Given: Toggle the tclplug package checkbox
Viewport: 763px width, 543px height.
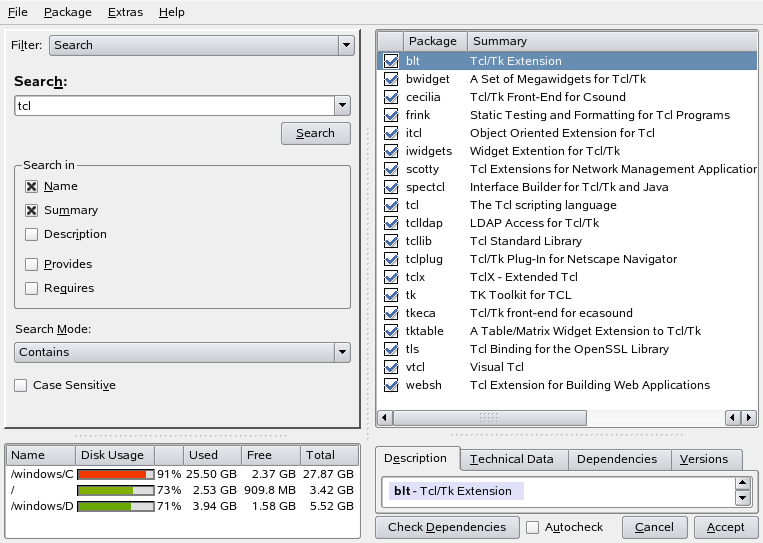Looking at the screenshot, I should pyautogui.click(x=391, y=259).
